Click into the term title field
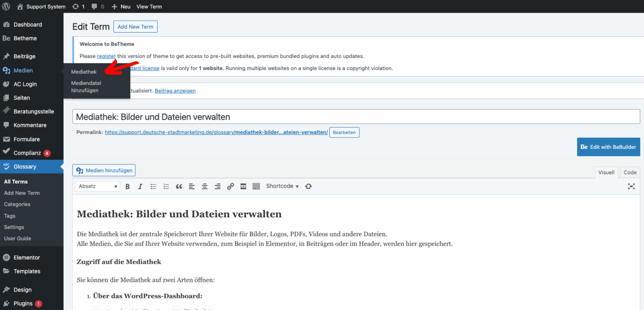 pyautogui.click(x=356, y=117)
